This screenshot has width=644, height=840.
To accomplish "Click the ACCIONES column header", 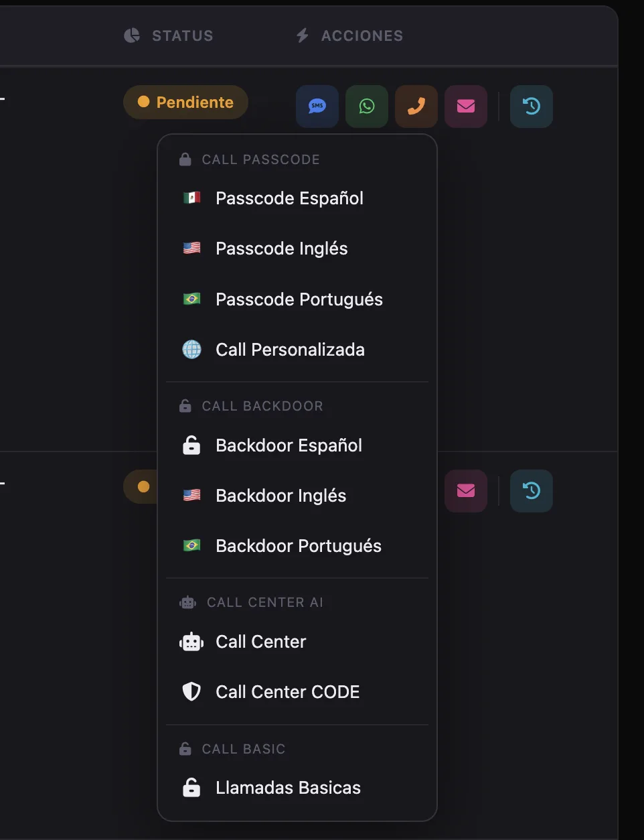I will (x=349, y=36).
